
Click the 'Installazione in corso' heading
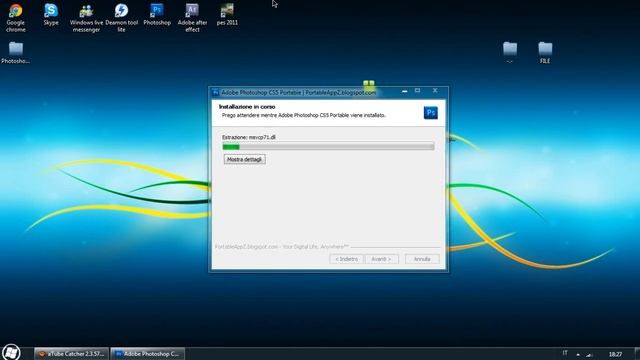coord(247,107)
